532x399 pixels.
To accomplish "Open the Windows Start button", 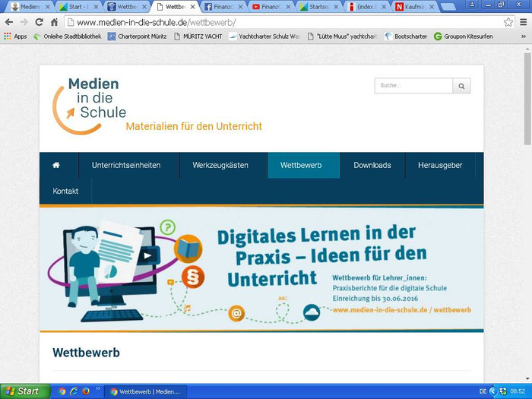I will click(24, 391).
